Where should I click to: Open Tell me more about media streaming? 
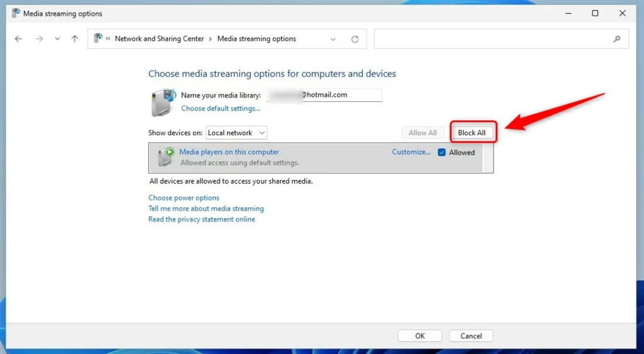pyautogui.click(x=206, y=209)
